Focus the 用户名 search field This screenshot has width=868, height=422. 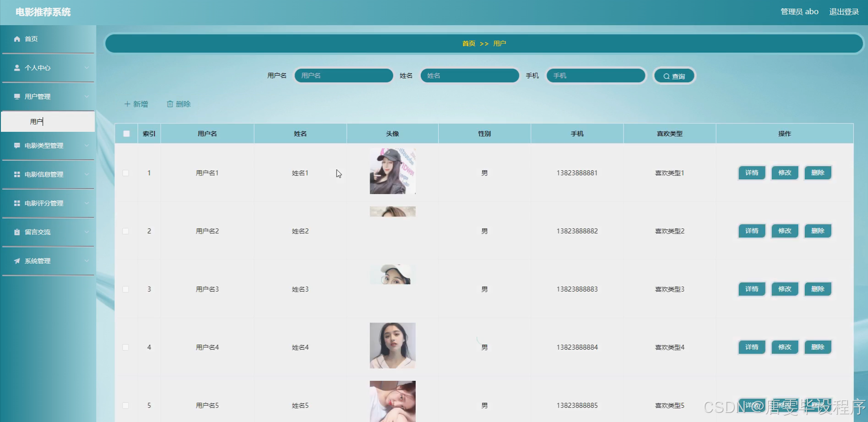click(x=344, y=76)
